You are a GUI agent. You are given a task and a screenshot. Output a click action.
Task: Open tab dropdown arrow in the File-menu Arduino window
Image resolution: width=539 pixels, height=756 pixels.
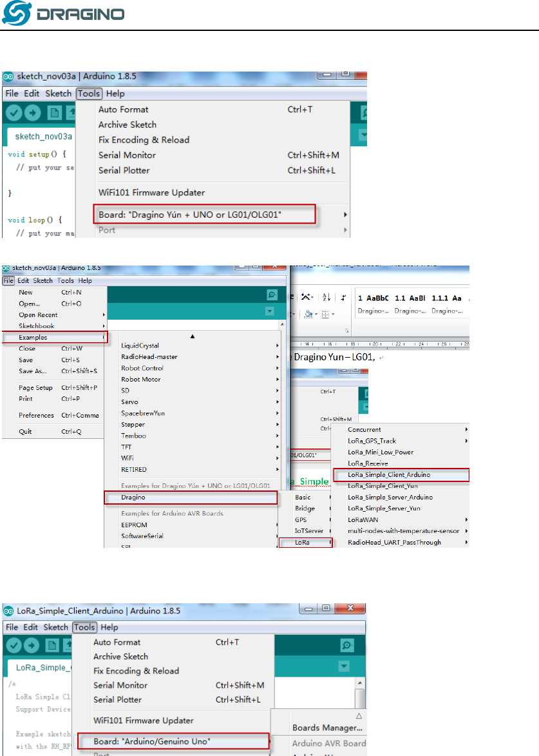pyautogui.click(x=270, y=311)
